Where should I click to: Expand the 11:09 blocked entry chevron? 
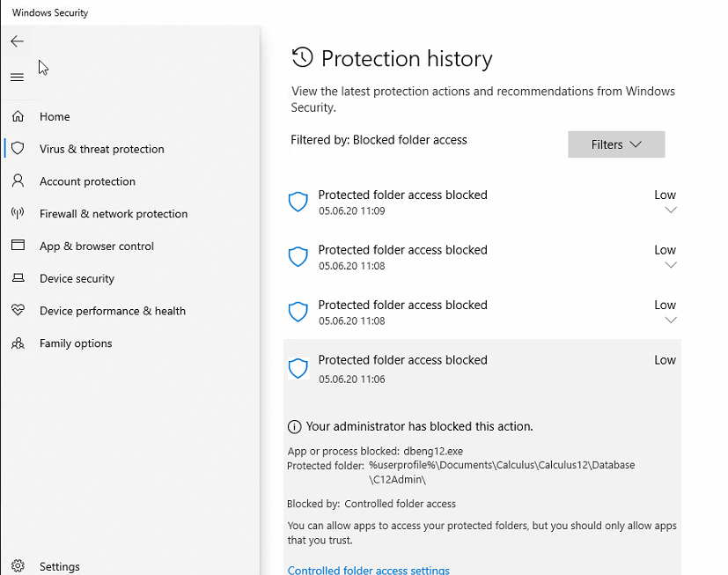[671, 210]
